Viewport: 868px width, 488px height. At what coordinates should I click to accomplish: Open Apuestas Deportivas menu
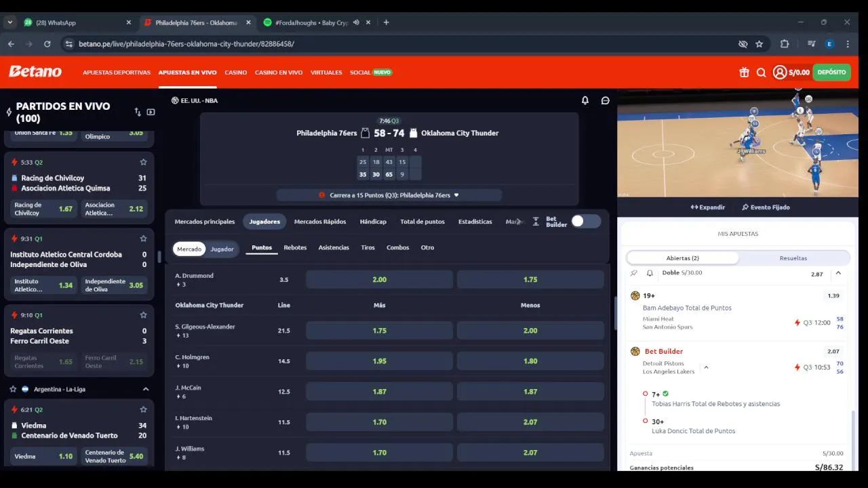[x=117, y=73]
